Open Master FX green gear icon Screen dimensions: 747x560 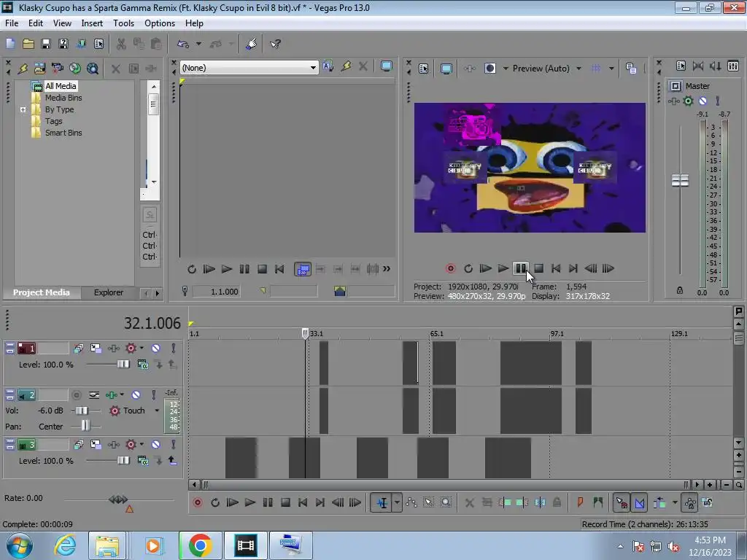(688, 101)
